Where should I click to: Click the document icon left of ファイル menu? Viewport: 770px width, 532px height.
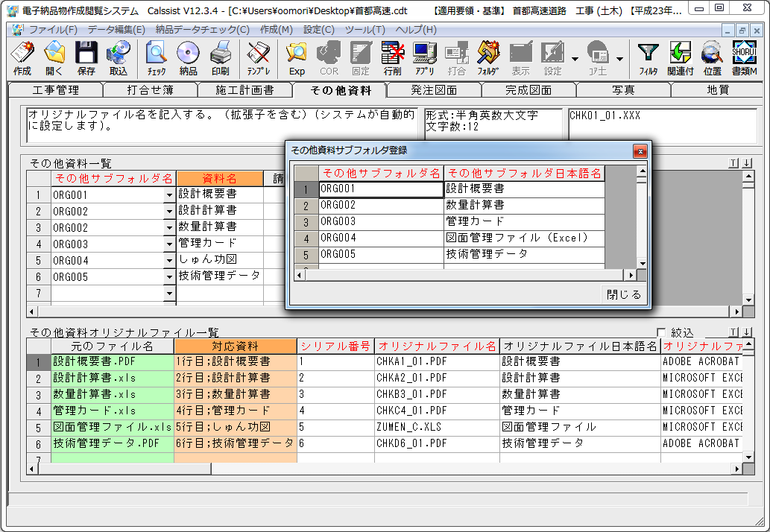[18, 30]
